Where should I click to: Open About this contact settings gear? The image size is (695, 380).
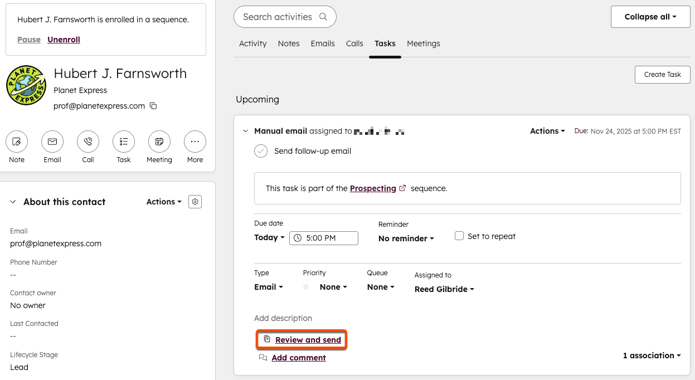(195, 202)
